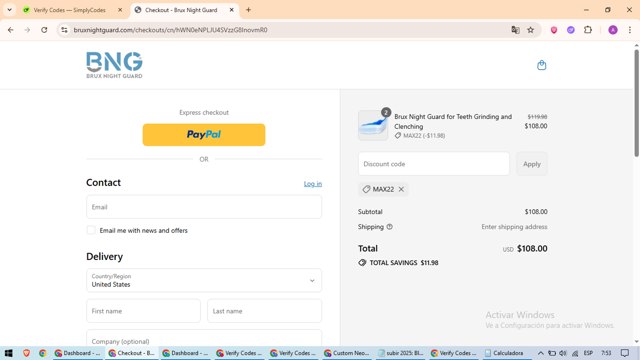Click the Total $108.00 amount
This screenshot has height=360, width=640.
(x=532, y=249)
